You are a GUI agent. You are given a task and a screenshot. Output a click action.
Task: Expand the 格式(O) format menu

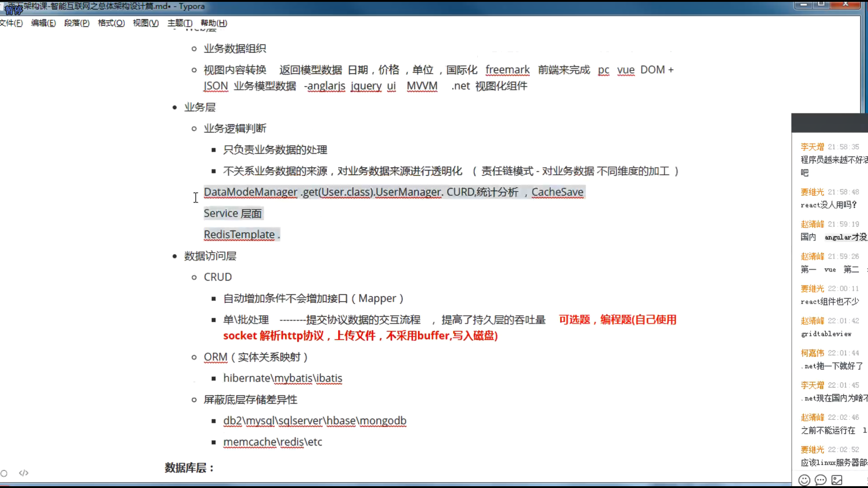(111, 23)
